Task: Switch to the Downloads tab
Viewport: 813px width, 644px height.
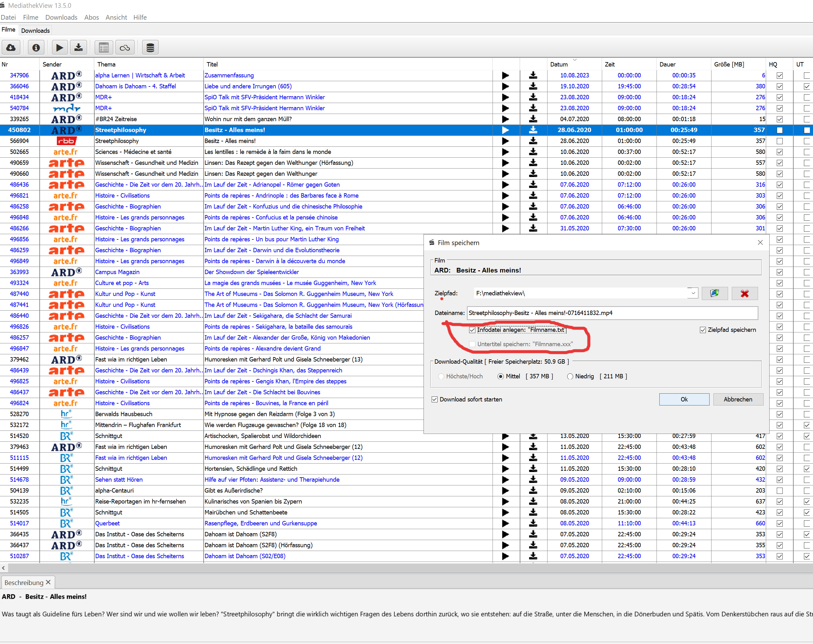Action: click(x=35, y=31)
